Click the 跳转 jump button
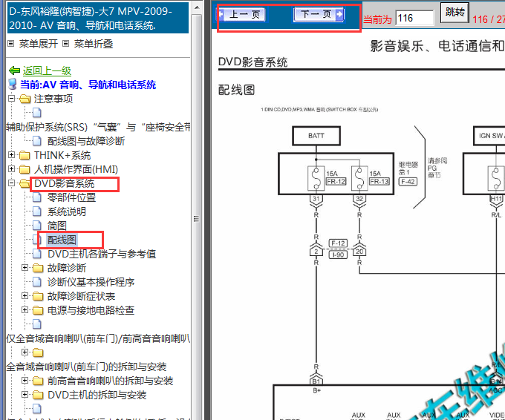Screen dimensions: 505x420 tap(454, 13)
